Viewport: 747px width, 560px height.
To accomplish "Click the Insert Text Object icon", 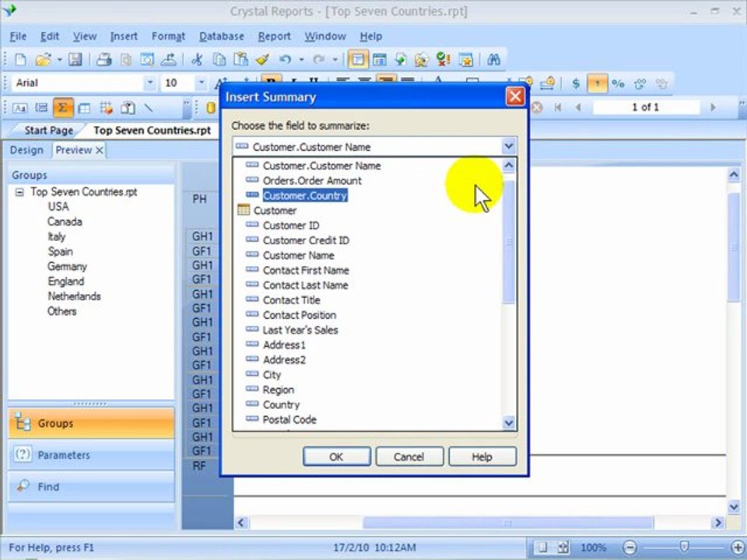I will coord(19,108).
